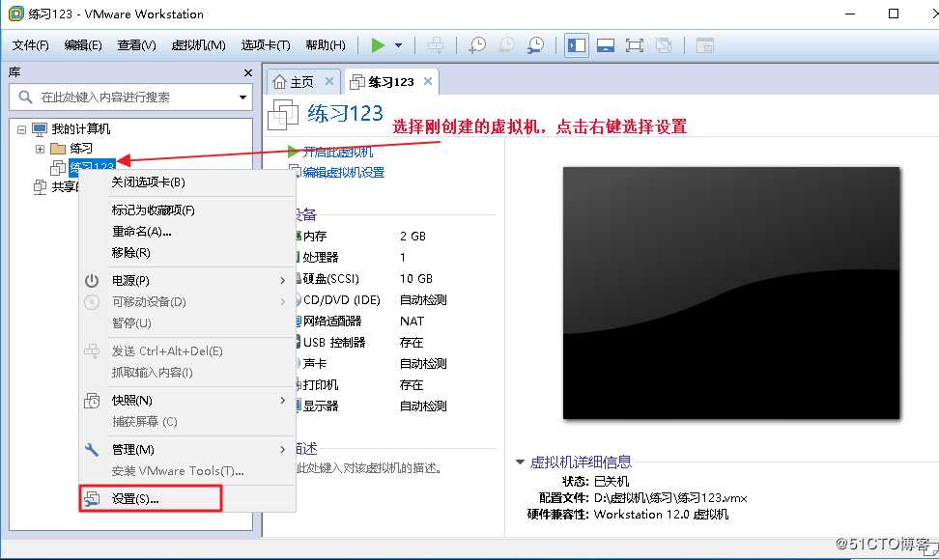Viewport: 939px width, 560px height.
Task: Open the 管理(M) submenu
Action: point(187,449)
